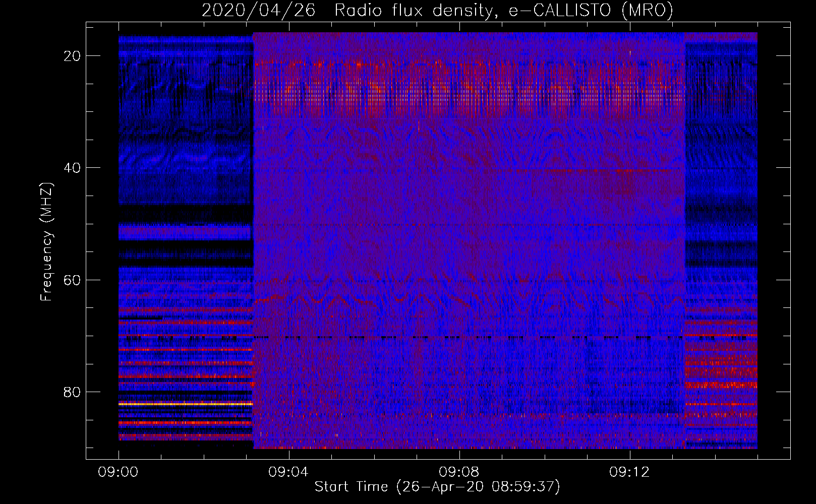Click the 'Frequency (MHZ)' axis label
This screenshot has width=816, height=504.
pos(46,242)
